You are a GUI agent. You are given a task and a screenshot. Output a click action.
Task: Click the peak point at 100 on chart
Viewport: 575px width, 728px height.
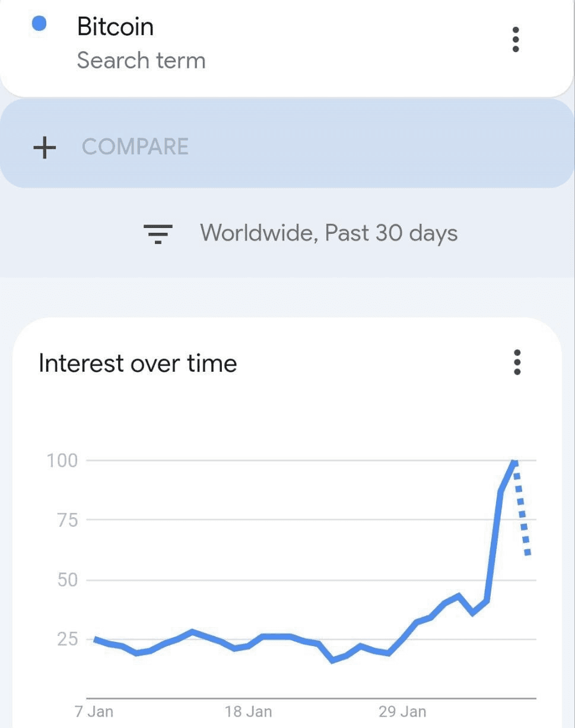[514, 461]
